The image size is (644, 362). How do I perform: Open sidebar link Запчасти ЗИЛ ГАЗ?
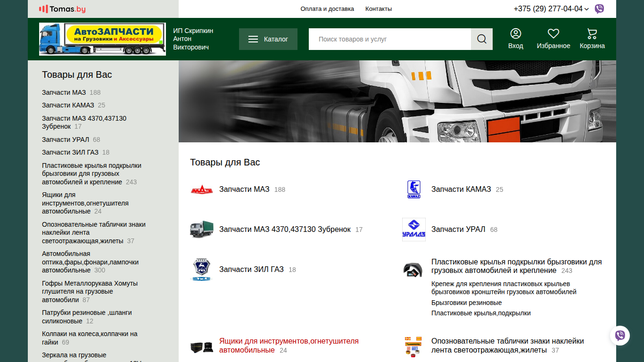click(70, 152)
